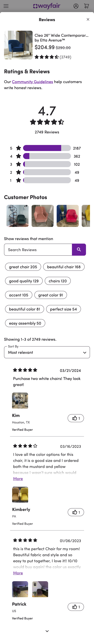Open the Reviews header title
This screenshot has width=94, height=644.
pyautogui.click(x=47, y=20)
